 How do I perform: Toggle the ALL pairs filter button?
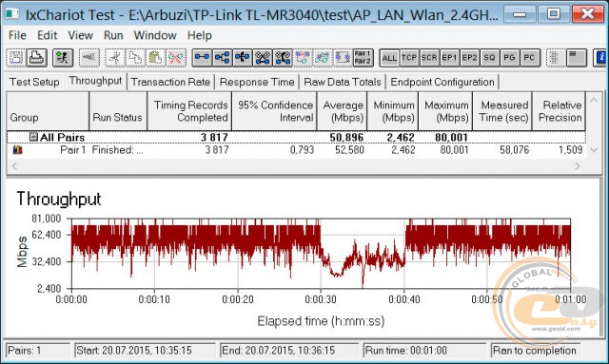point(389,58)
